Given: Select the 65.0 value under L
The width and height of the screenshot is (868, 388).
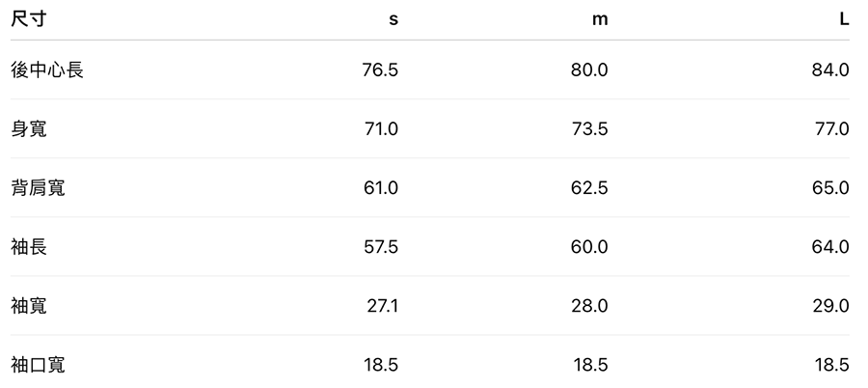Looking at the screenshot, I should click(x=830, y=187).
